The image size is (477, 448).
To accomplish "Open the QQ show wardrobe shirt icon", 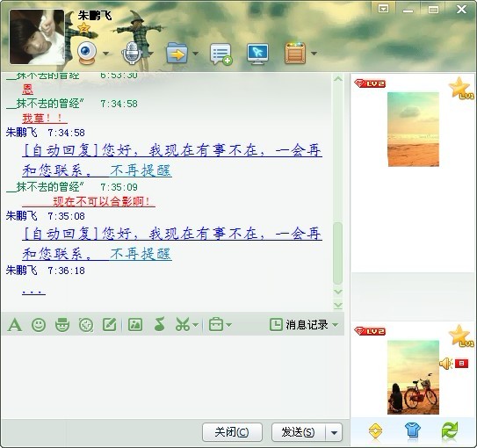I will pyautogui.click(x=413, y=430).
